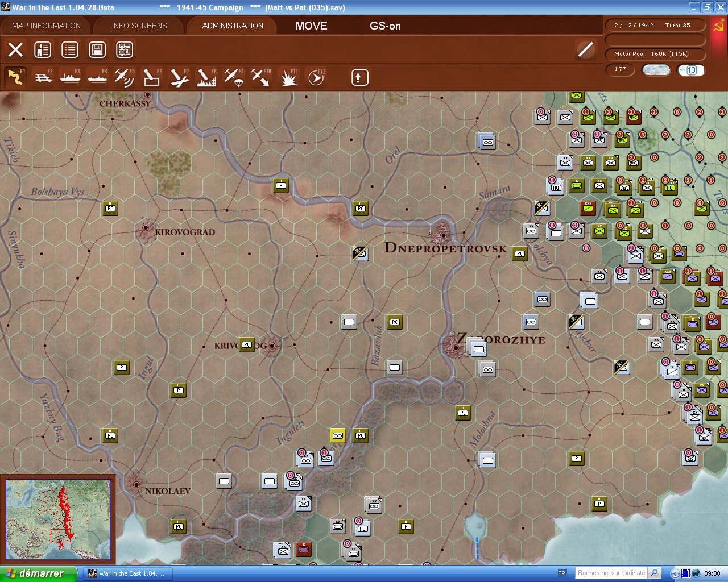Screen dimensions: 728x582
Task: Open the démarrer Start button
Action: pos(39,573)
